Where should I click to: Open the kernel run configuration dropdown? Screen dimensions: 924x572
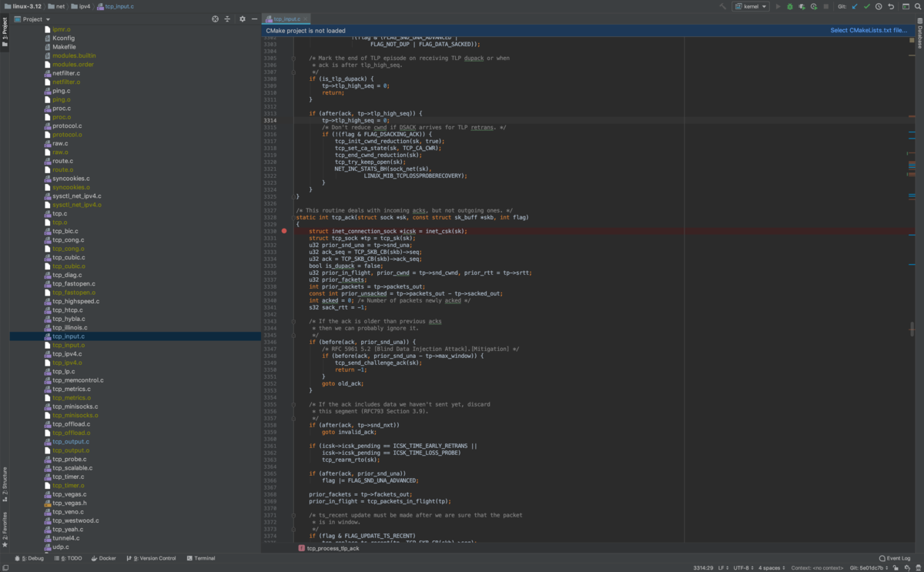pyautogui.click(x=752, y=6)
